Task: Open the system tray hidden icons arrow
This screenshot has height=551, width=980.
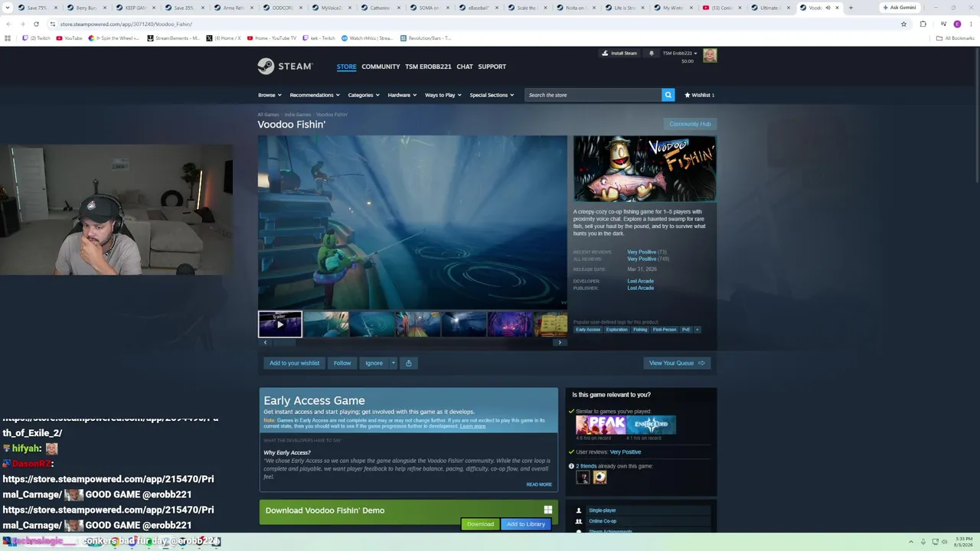Action: (x=911, y=542)
